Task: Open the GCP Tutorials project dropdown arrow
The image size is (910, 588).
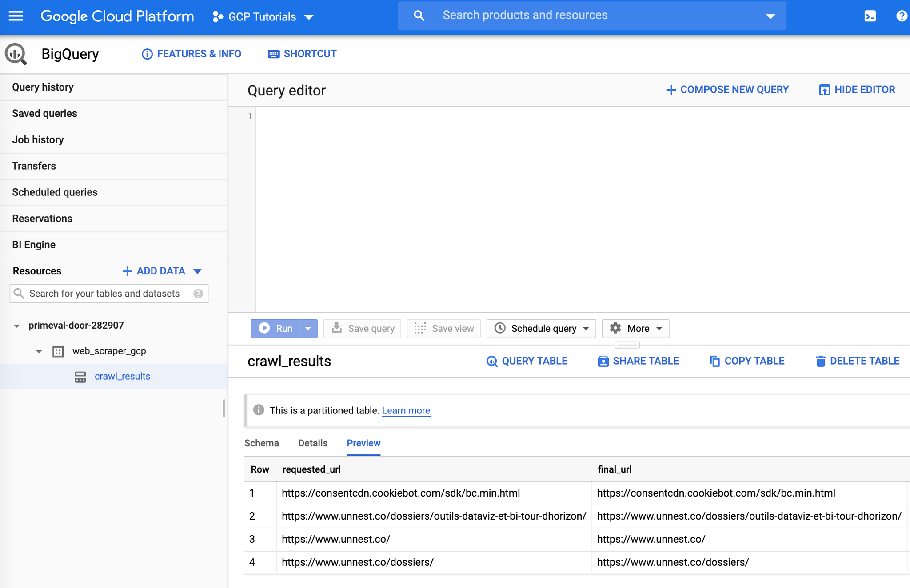Action: [309, 17]
